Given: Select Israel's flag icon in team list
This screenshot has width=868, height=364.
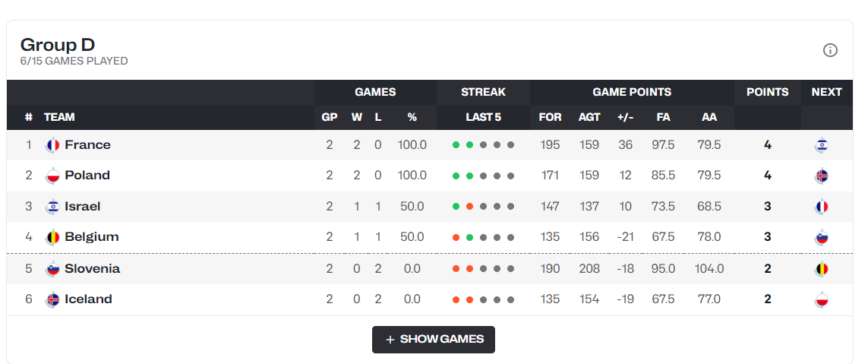Looking at the screenshot, I should 52,207.
